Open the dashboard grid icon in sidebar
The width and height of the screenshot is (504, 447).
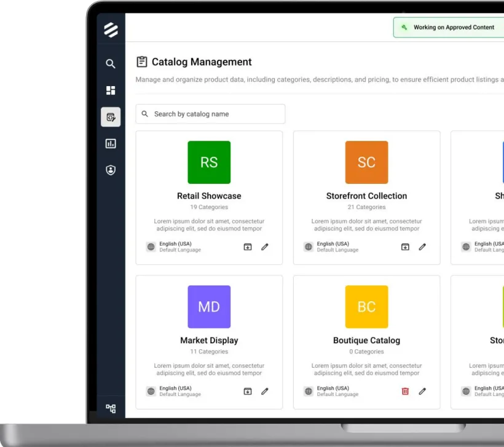click(111, 90)
